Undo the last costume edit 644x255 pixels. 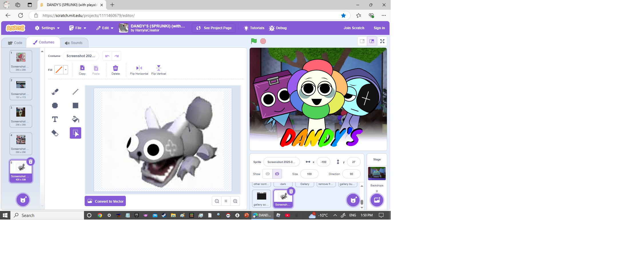[107, 56]
